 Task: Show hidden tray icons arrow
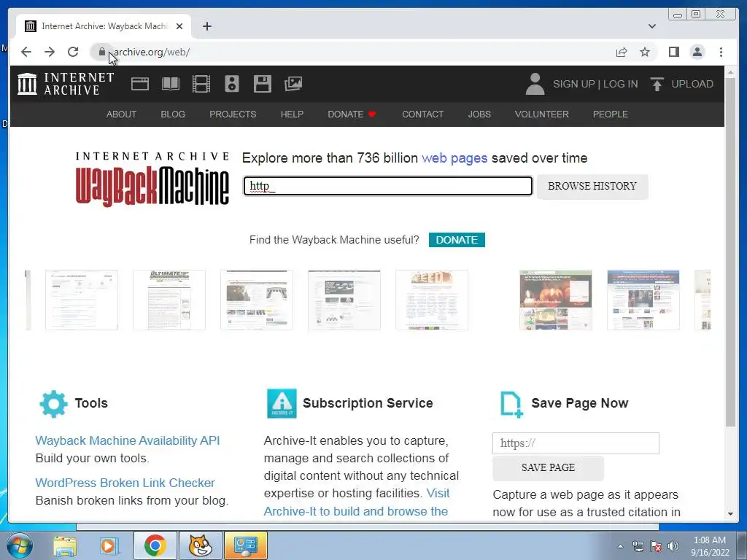[620, 546]
